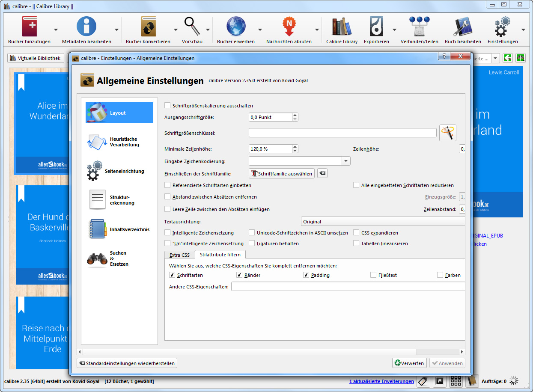The width and height of the screenshot is (533, 392).
Task: Open the Textausrichtung combo box
Action: pos(383,221)
